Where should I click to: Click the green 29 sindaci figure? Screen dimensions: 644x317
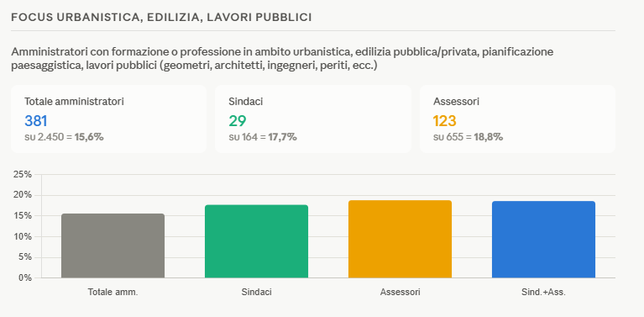click(238, 121)
